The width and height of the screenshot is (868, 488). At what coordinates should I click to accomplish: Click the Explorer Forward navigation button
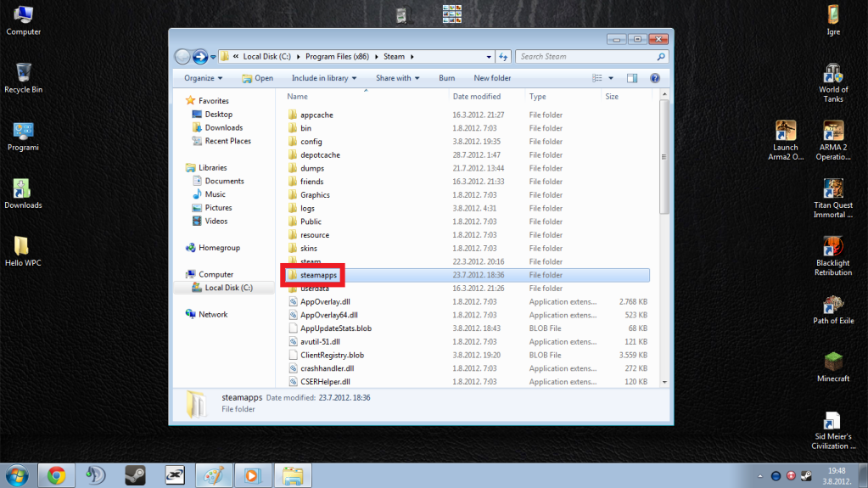pos(200,57)
